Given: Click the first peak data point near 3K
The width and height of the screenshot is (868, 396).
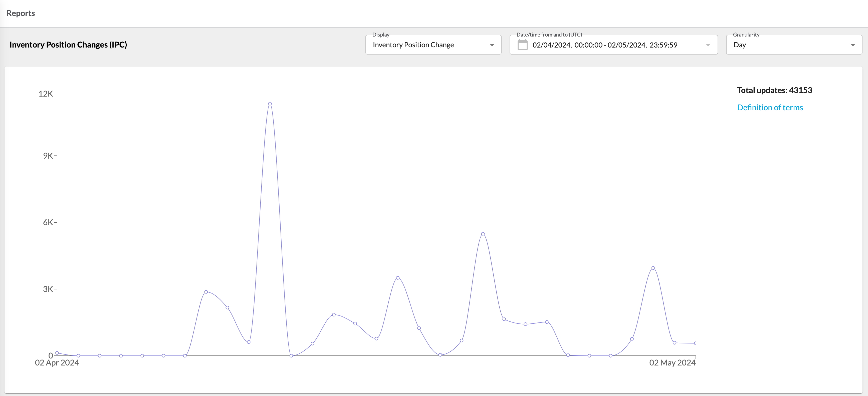Looking at the screenshot, I should coord(206,292).
